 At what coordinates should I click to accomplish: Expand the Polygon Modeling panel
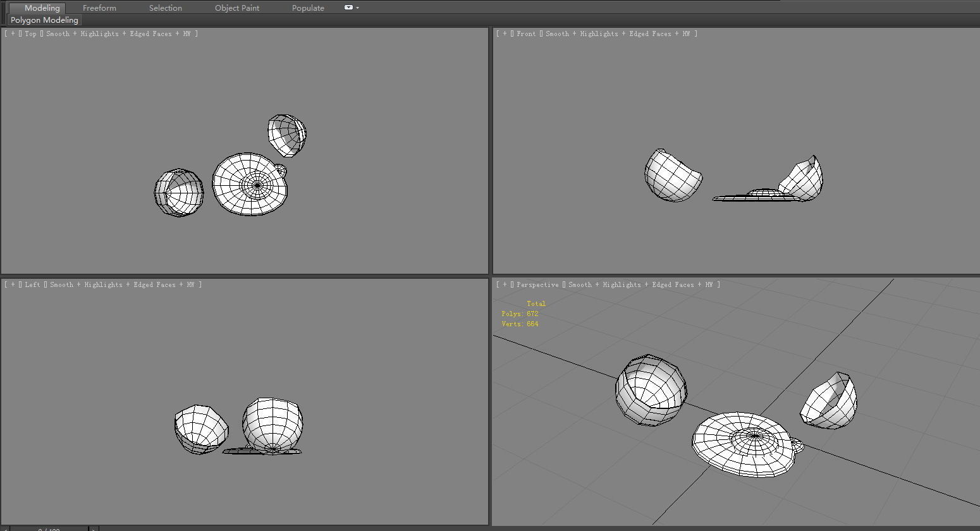click(44, 20)
